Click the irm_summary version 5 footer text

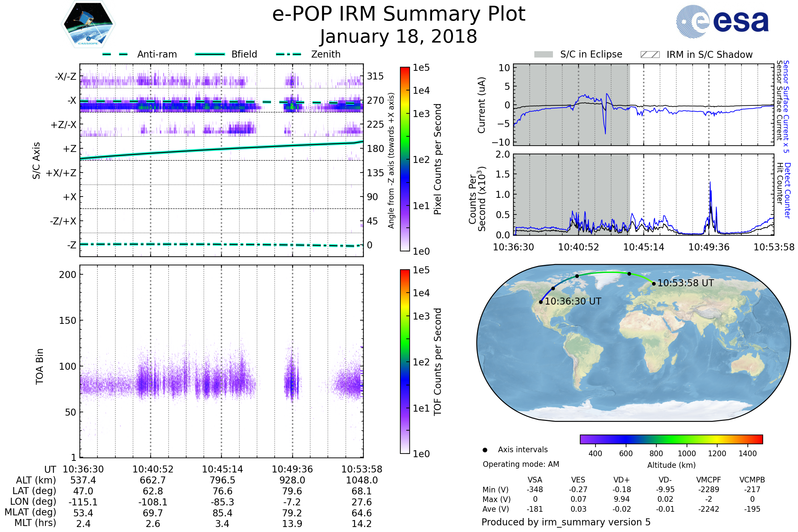coord(566,522)
